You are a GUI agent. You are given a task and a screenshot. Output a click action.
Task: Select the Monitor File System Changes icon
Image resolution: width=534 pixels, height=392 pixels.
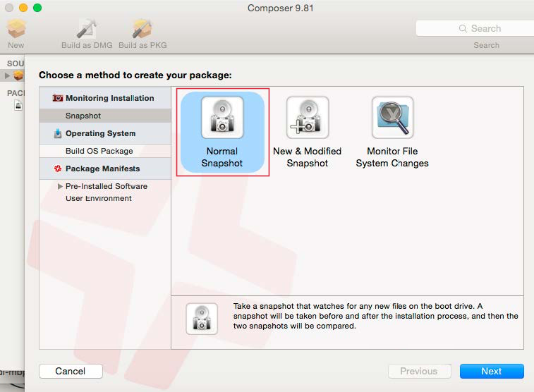tap(393, 118)
